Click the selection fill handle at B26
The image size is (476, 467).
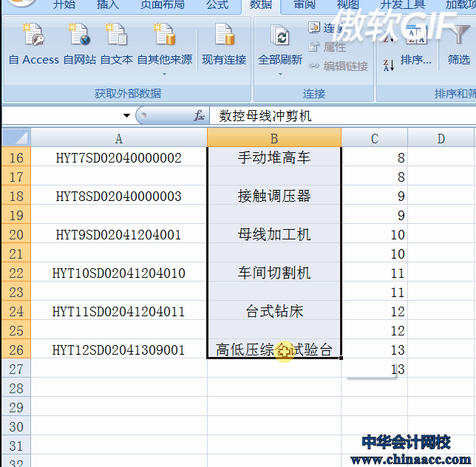(341, 358)
